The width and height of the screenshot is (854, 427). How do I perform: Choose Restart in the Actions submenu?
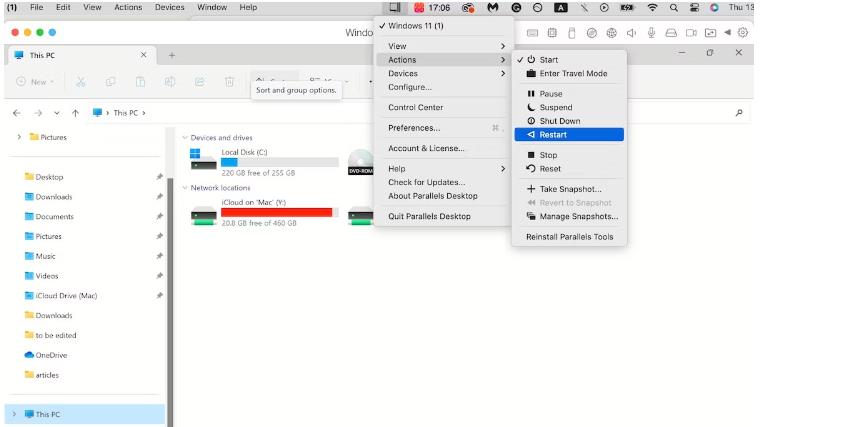click(x=569, y=135)
